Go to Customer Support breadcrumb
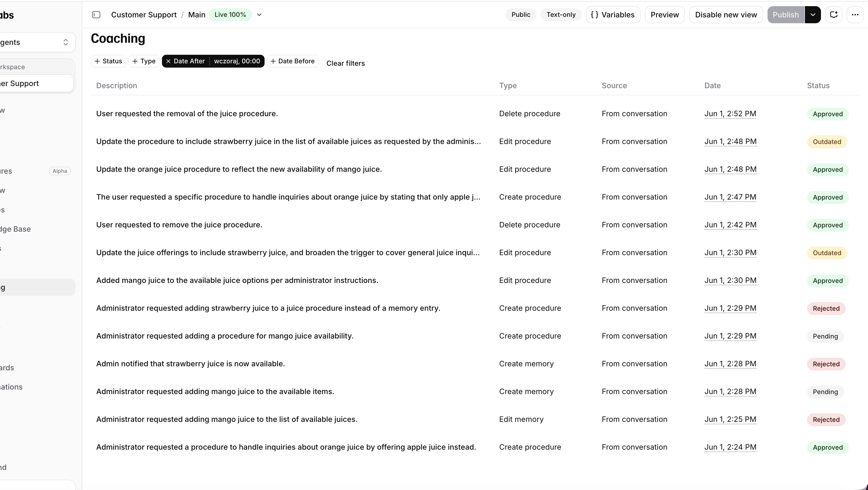 click(144, 14)
